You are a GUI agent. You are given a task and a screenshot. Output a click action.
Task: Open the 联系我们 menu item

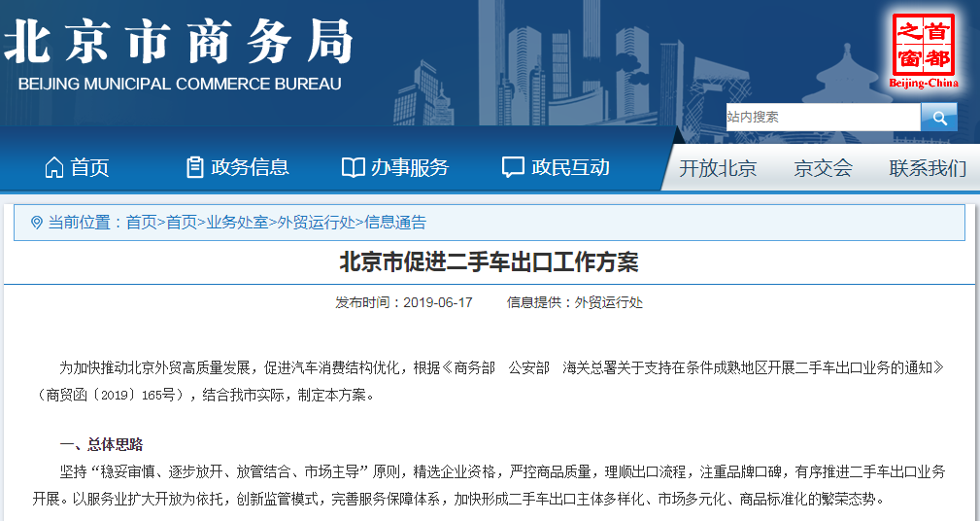click(x=928, y=168)
